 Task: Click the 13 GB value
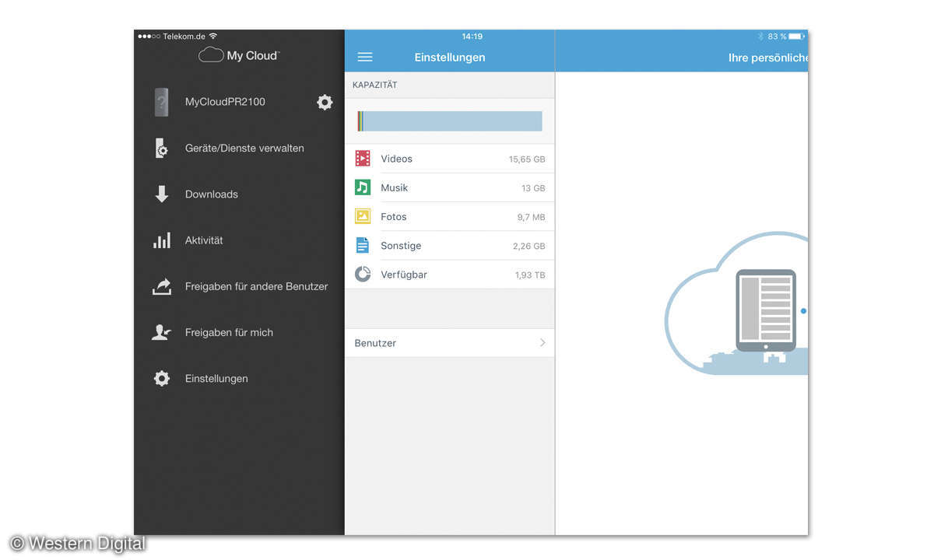click(x=533, y=188)
